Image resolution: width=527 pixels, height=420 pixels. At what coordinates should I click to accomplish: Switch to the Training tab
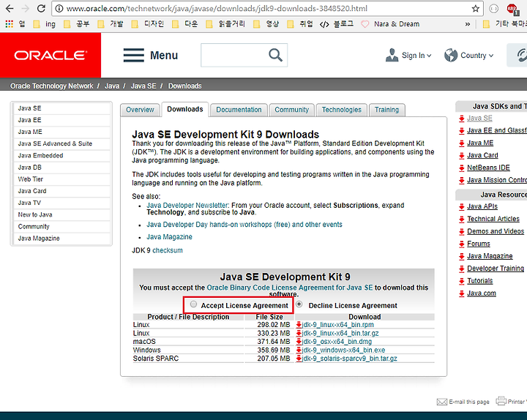tap(386, 110)
